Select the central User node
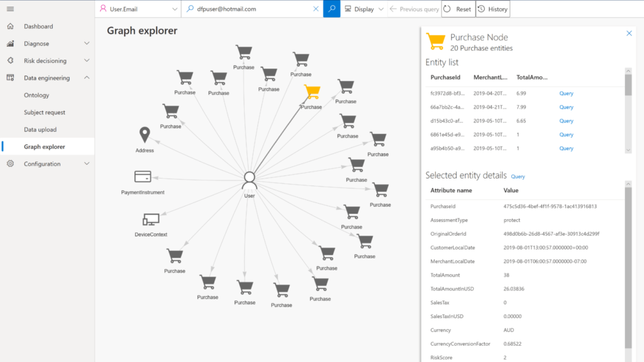The image size is (644, 362). coord(249,180)
